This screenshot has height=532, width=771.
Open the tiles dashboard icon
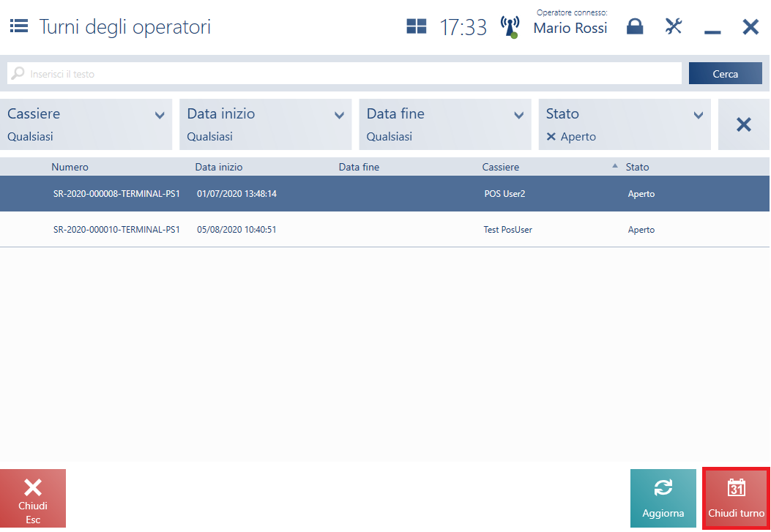(x=416, y=26)
